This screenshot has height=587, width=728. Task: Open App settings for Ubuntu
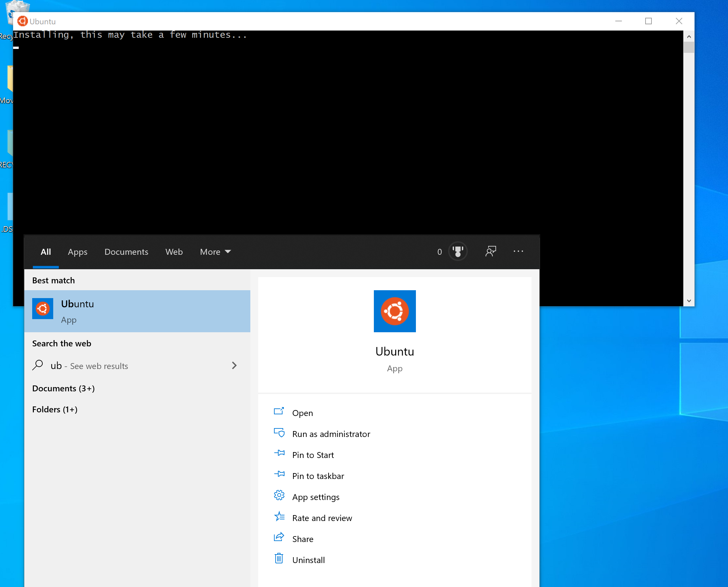tap(316, 497)
